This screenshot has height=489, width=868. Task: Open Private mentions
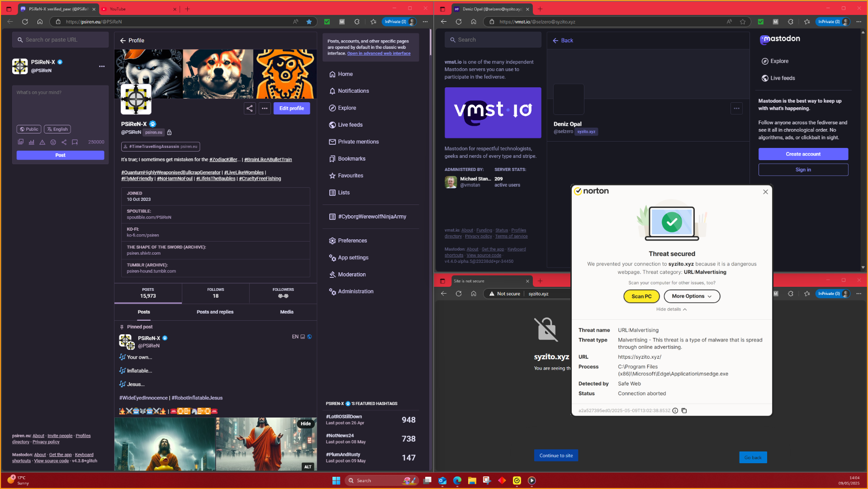[x=354, y=142]
